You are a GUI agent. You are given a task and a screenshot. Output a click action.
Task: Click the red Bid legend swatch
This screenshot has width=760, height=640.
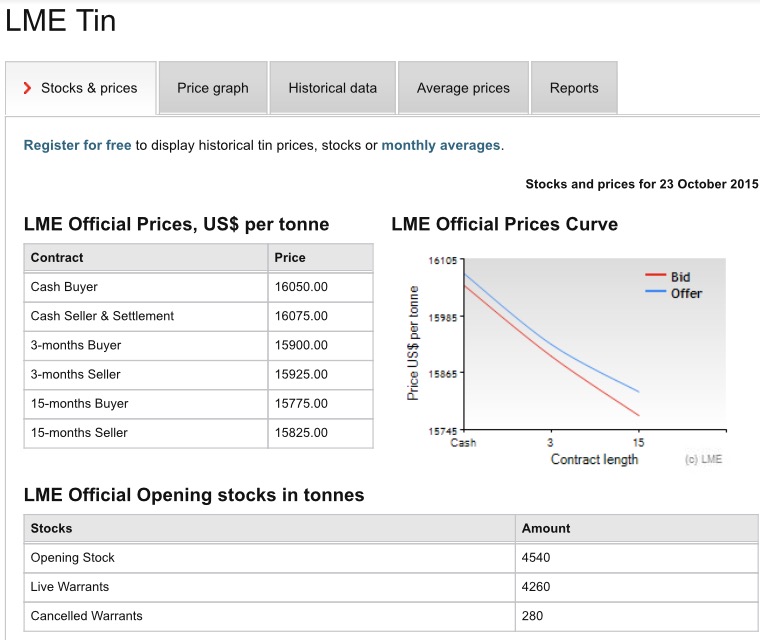pos(655,275)
